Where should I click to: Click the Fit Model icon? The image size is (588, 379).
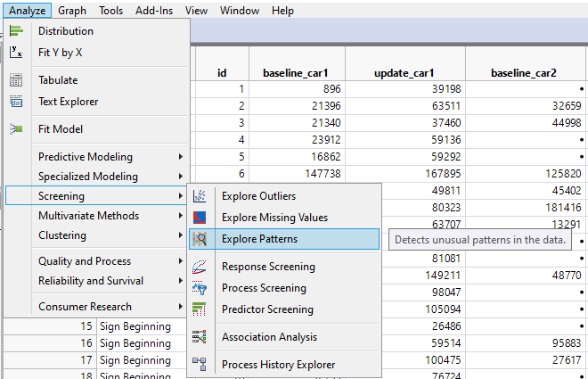coord(16,129)
